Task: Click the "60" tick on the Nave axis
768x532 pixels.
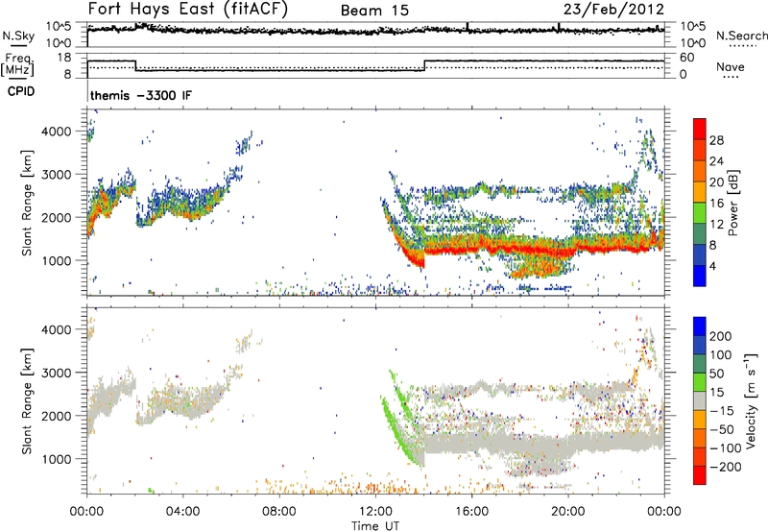Action: 686,58
